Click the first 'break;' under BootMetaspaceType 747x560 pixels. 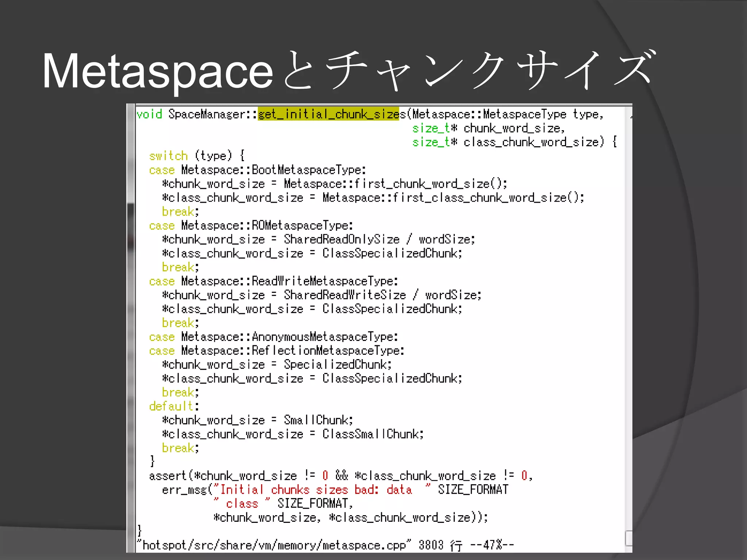point(181,211)
